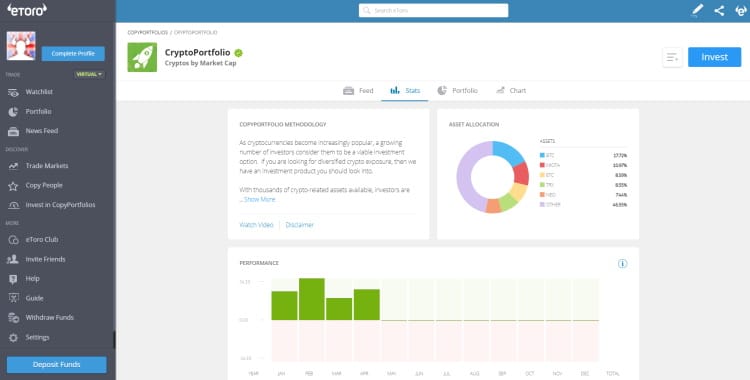Expand methodology text with Show More
The image size is (750, 380).
(260, 200)
